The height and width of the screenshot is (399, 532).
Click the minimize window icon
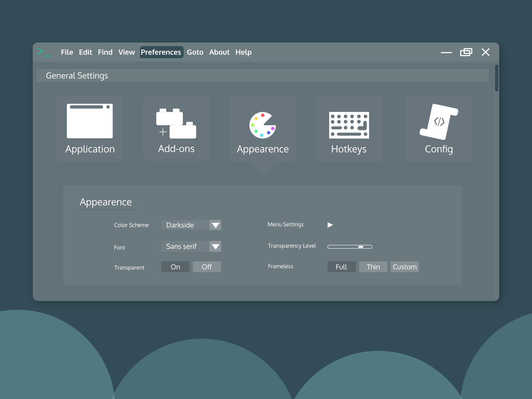(446, 52)
